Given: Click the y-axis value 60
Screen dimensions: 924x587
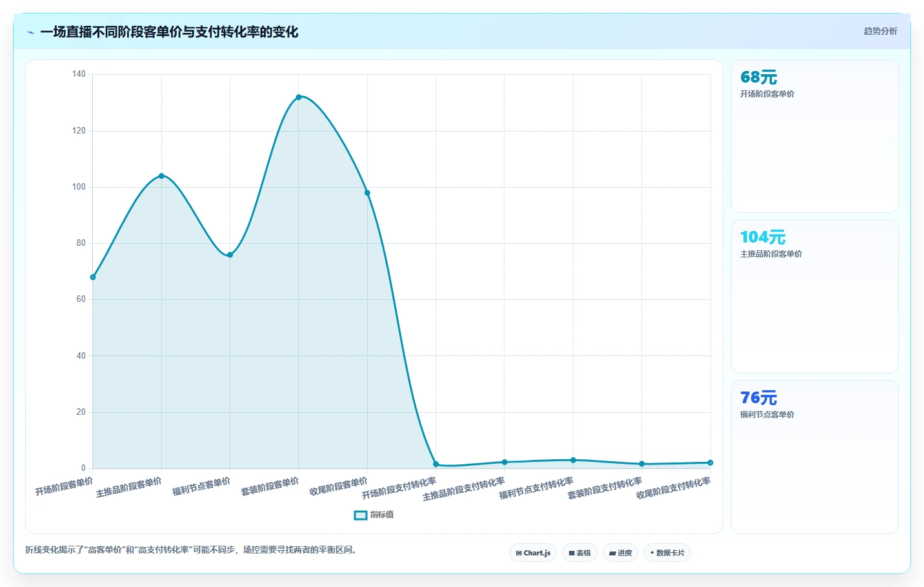Looking at the screenshot, I should 81,299.
